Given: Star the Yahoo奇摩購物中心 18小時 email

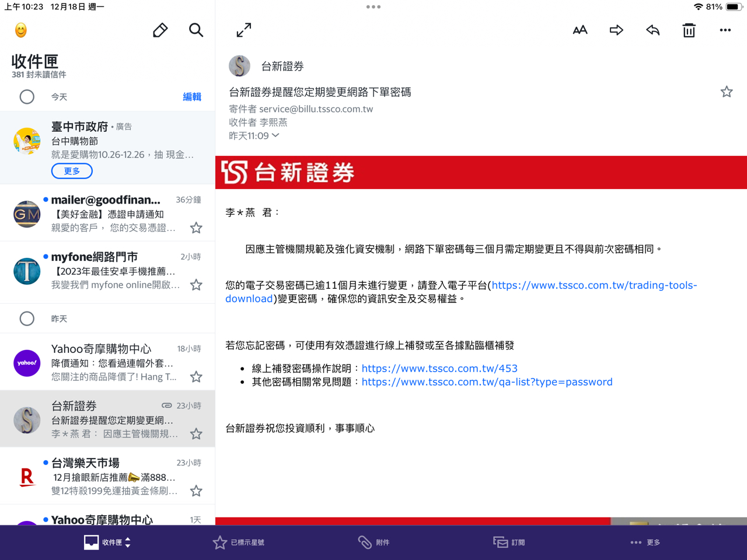Looking at the screenshot, I should point(196,377).
